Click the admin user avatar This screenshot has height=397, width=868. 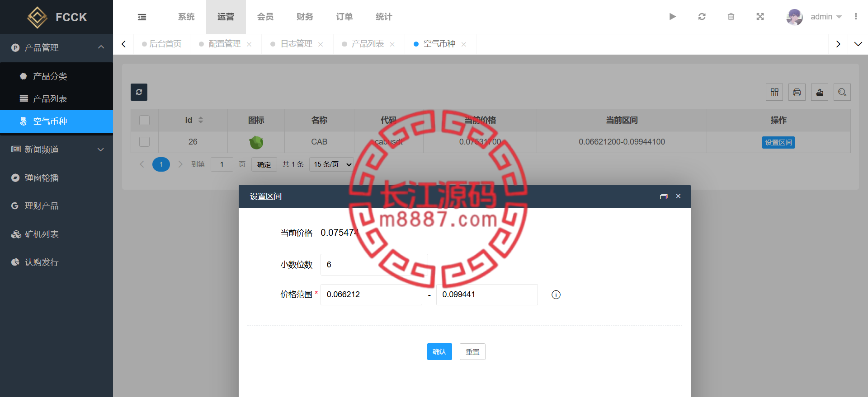(x=794, y=17)
